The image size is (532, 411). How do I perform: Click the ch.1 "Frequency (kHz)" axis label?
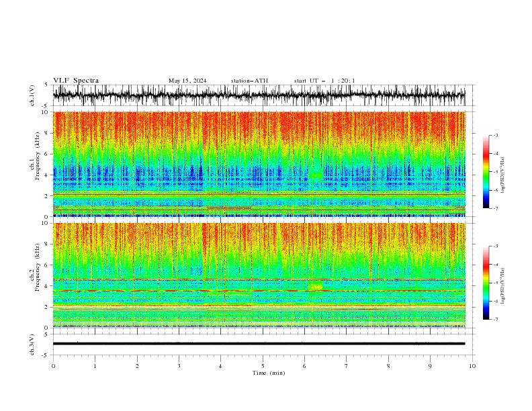tap(38, 156)
